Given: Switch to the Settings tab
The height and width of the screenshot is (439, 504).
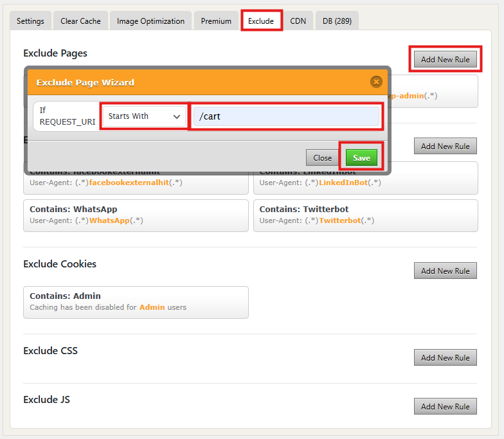Looking at the screenshot, I should coord(31,21).
